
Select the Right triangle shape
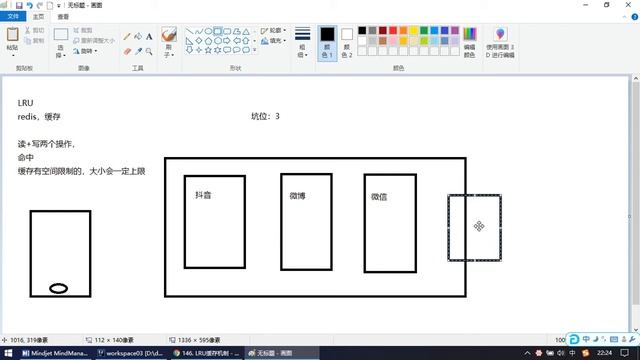(189, 40)
